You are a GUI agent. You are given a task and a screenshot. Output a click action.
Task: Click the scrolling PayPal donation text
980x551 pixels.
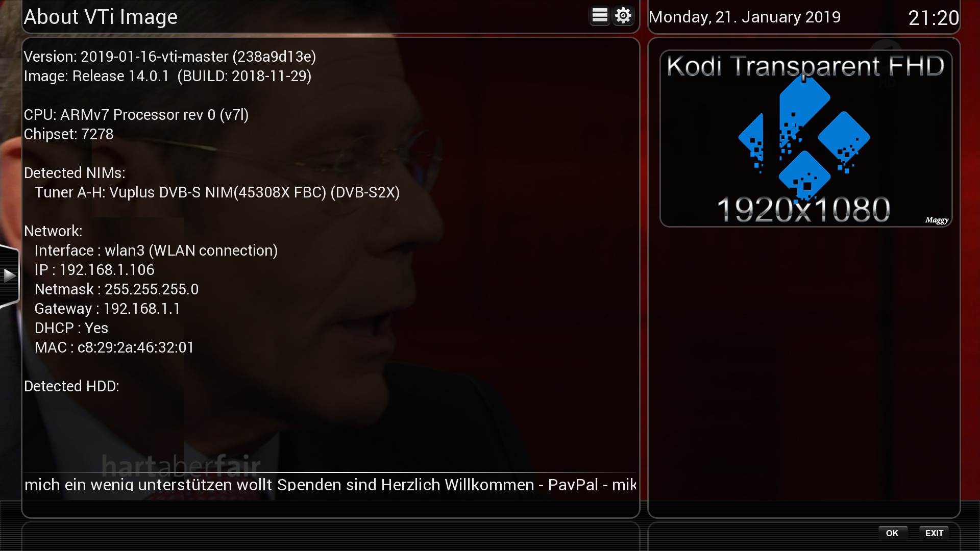point(330,484)
